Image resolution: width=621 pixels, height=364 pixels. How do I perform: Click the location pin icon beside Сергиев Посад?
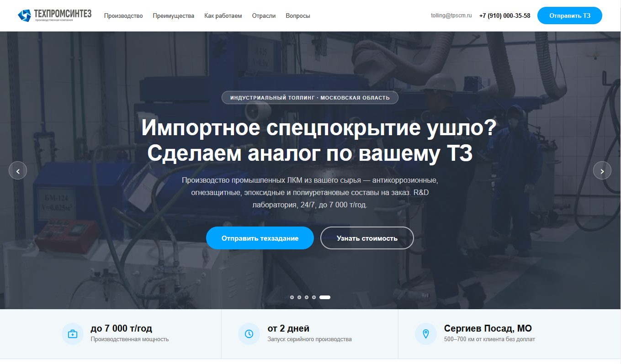pos(426,334)
